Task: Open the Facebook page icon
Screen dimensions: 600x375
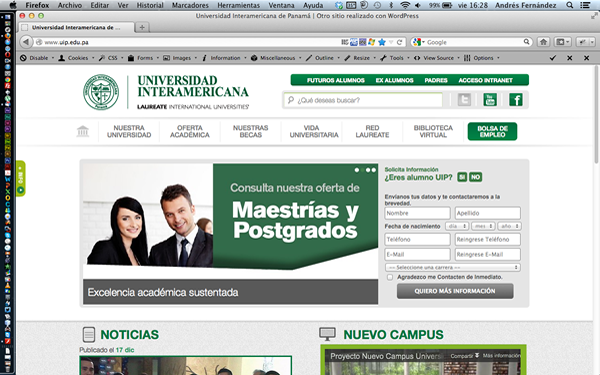Action: [516, 100]
